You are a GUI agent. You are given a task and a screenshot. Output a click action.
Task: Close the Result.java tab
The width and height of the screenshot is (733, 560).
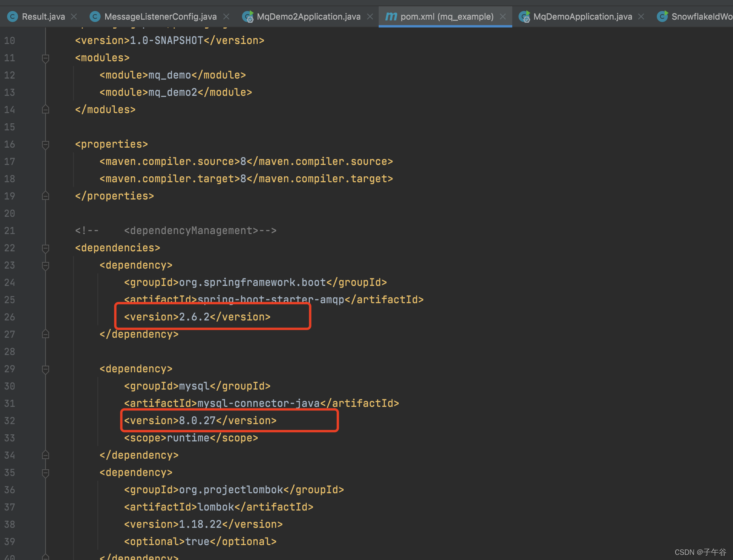coord(73,16)
